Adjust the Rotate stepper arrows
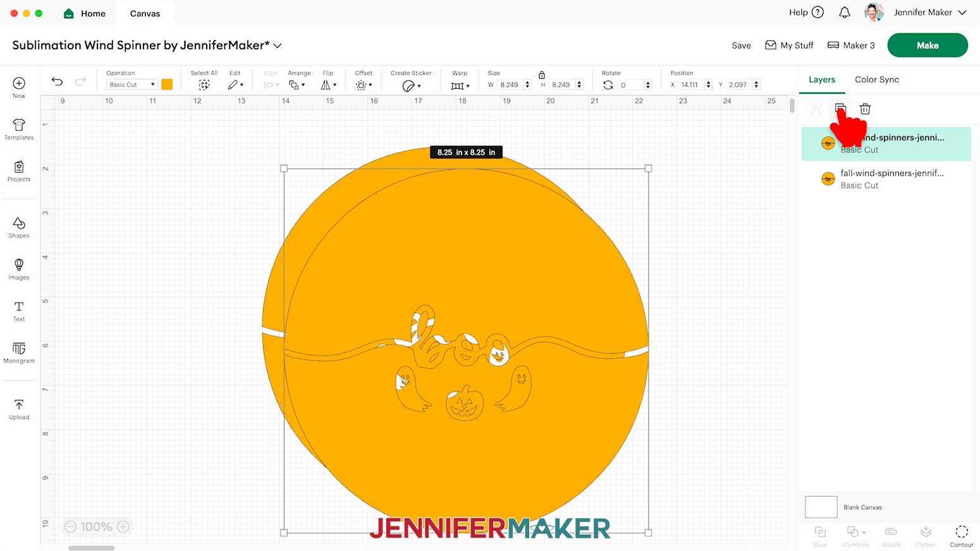This screenshot has width=980, height=551. pos(647,85)
